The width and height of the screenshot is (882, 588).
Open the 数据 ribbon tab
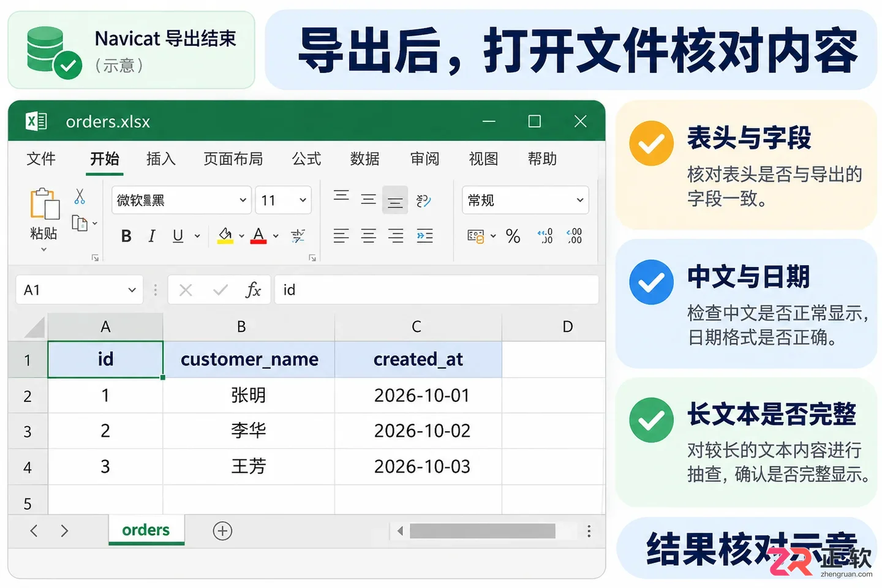[x=365, y=159]
